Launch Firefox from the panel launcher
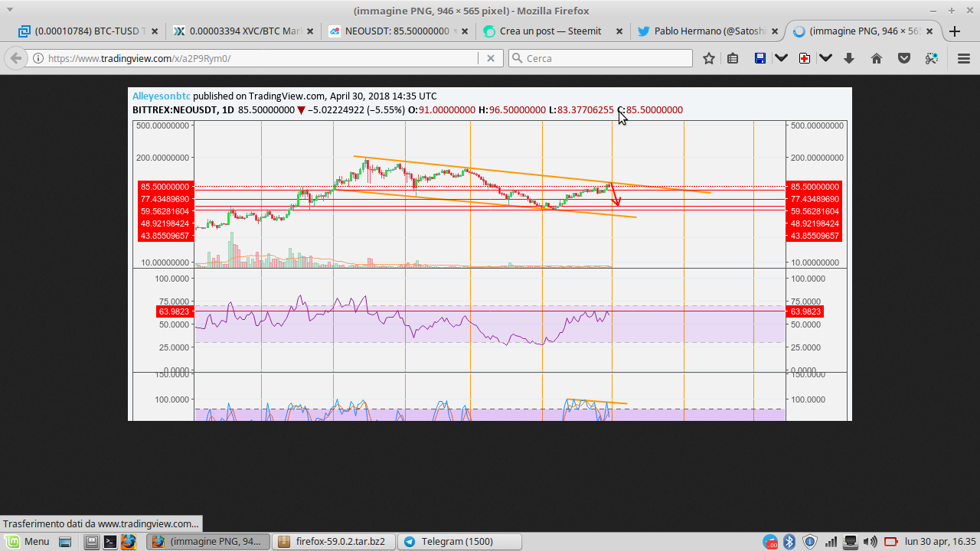Viewport: 980px width, 551px height. 129,542
